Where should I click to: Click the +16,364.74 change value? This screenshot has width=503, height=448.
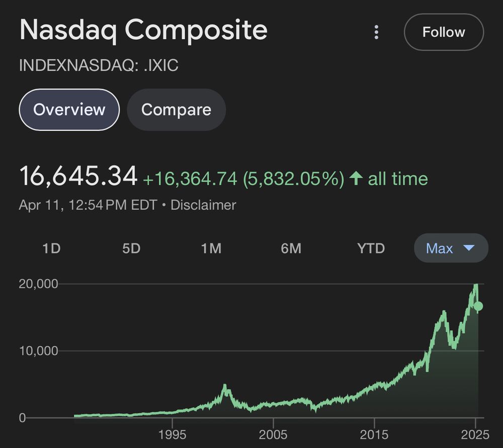click(190, 179)
